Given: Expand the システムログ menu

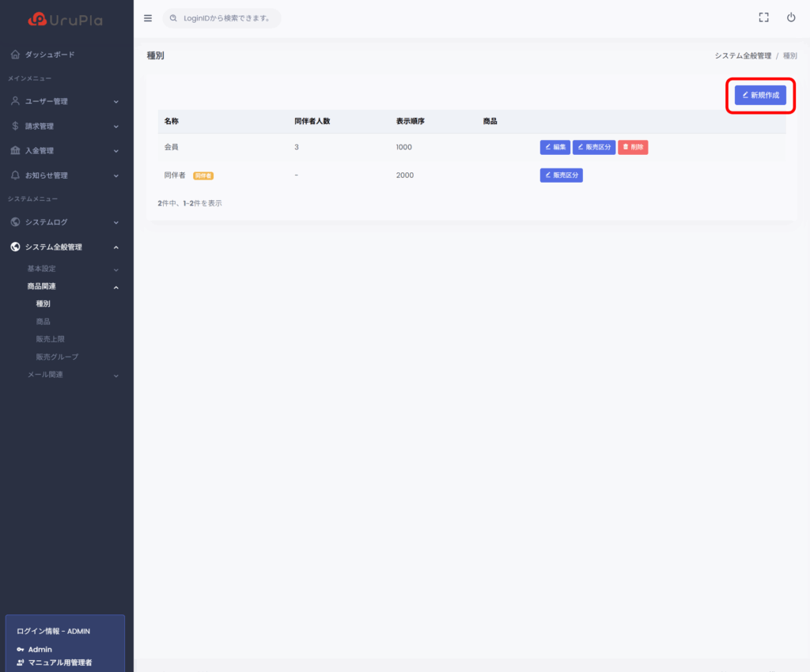Looking at the screenshot, I should pos(65,222).
